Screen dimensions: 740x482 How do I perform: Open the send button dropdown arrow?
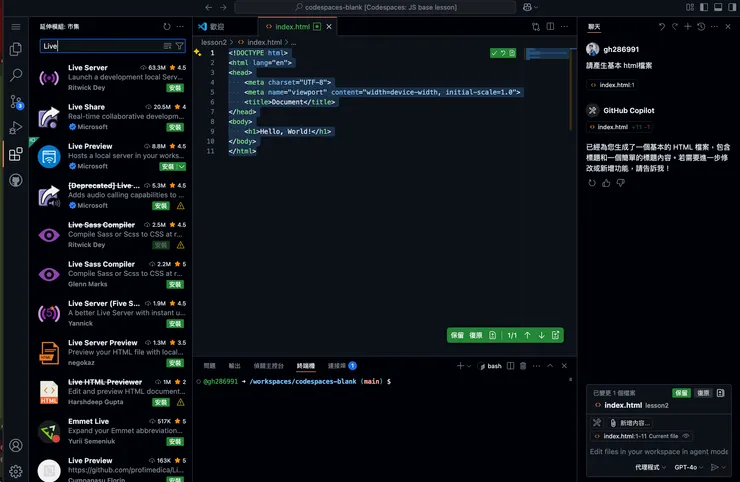(x=724, y=467)
